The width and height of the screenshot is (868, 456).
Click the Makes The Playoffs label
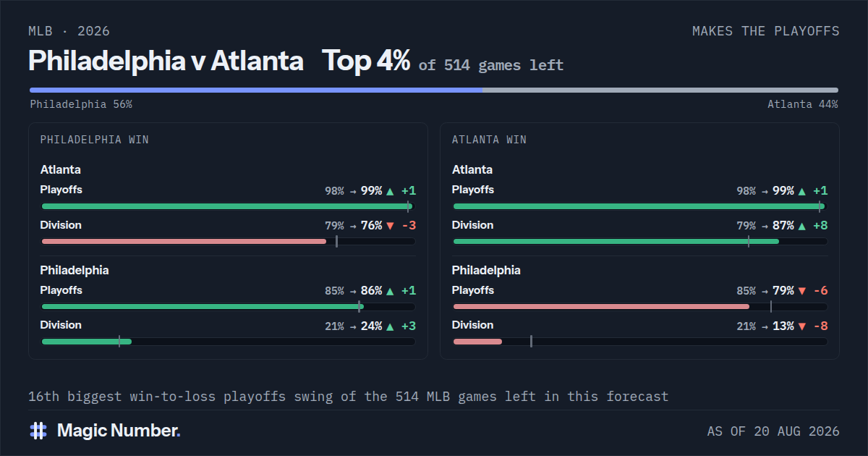766,31
